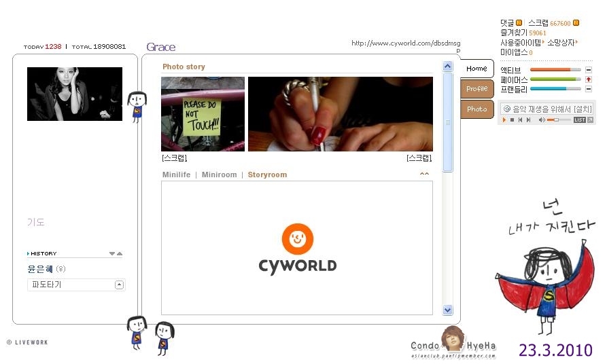Click the vertical scrollbar thumb
Image resolution: width=607 pixels, height=364 pixels.
pyautogui.click(x=447, y=122)
